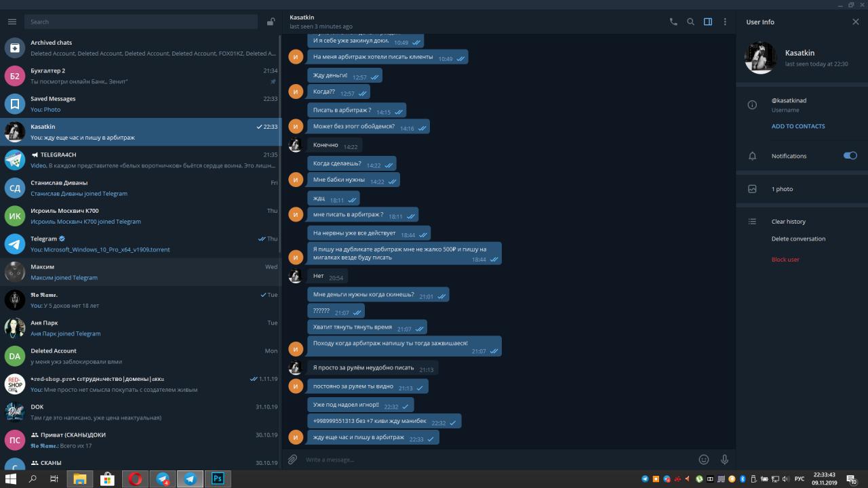Click the @kasatkinad username
Screen dimensions: 868x488
point(789,100)
